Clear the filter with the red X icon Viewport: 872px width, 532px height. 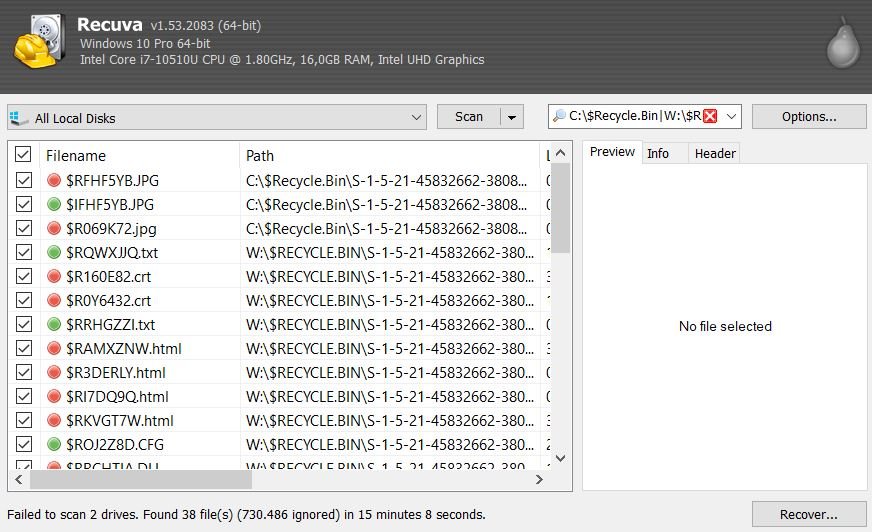point(710,116)
